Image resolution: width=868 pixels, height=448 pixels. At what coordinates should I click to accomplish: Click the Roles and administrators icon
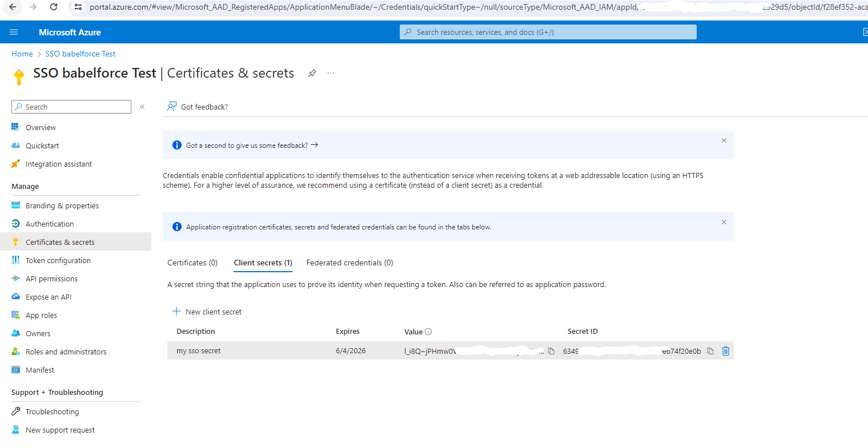(x=15, y=352)
